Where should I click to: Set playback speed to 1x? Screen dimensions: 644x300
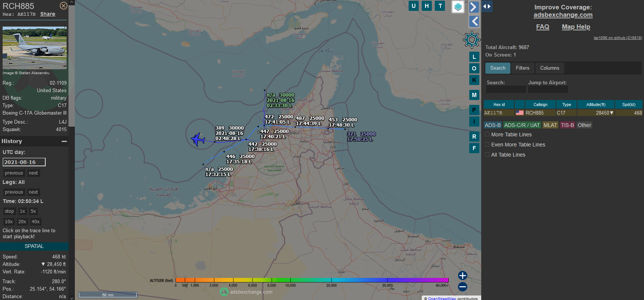22,211
